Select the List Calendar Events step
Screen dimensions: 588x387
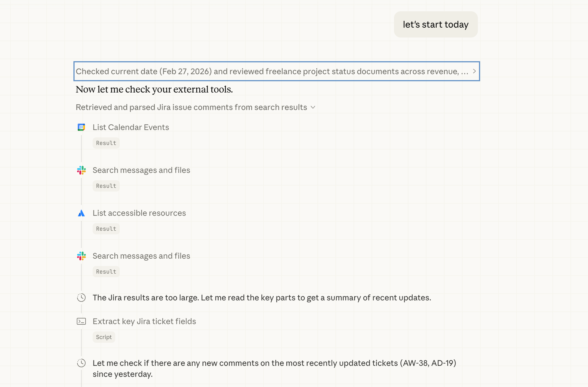[x=131, y=127]
